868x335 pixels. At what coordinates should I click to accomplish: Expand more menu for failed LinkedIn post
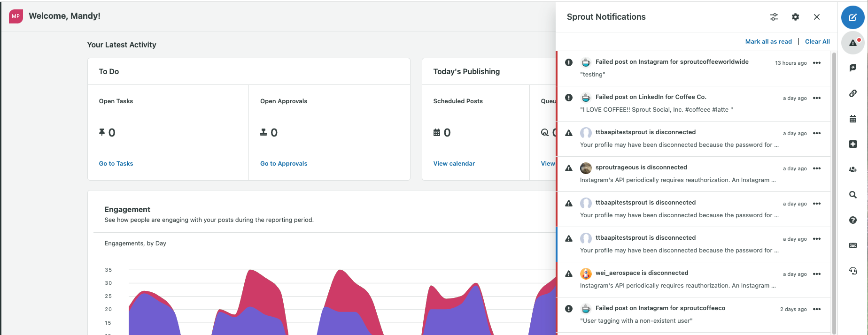pos(817,98)
